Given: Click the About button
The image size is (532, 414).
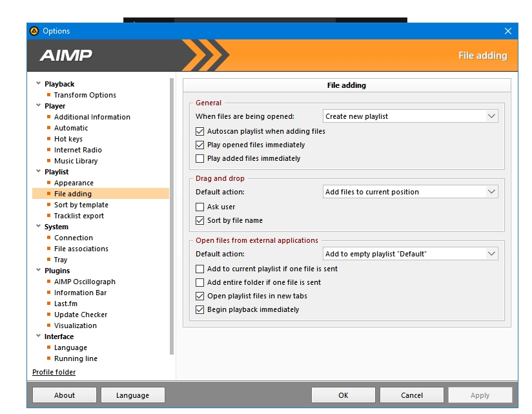Looking at the screenshot, I should click(x=65, y=395).
